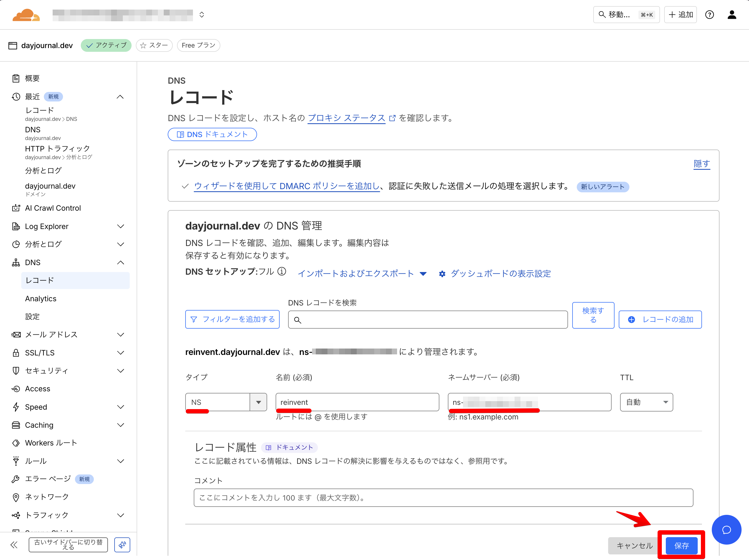The image size is (749, 560).
Task: Click the 保存 save button
Action: [x=681, y=545]
